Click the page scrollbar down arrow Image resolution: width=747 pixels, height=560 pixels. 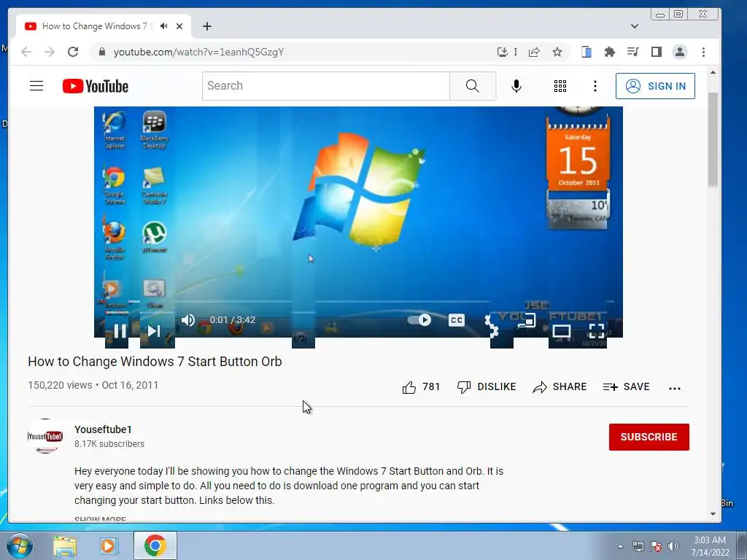(x=713, y=514)
